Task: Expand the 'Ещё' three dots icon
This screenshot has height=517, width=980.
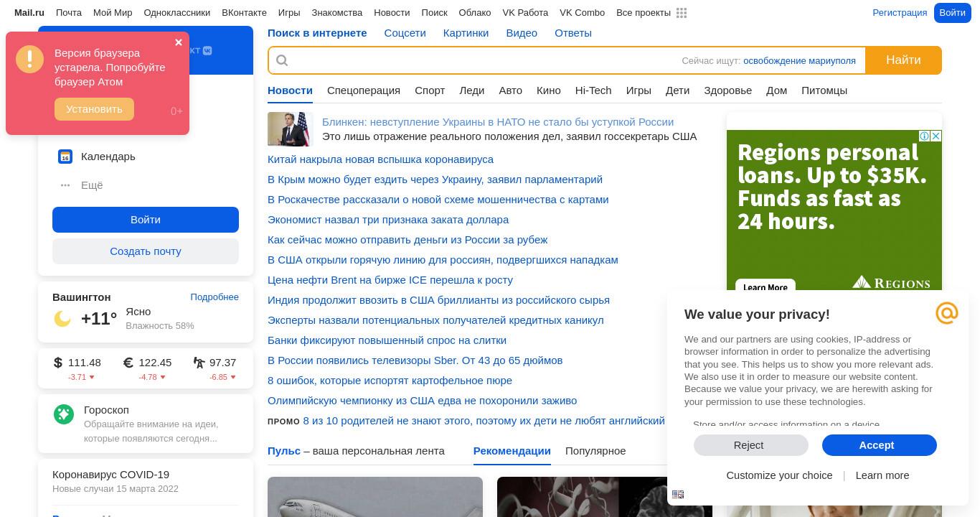Action: tap(65, 185)
